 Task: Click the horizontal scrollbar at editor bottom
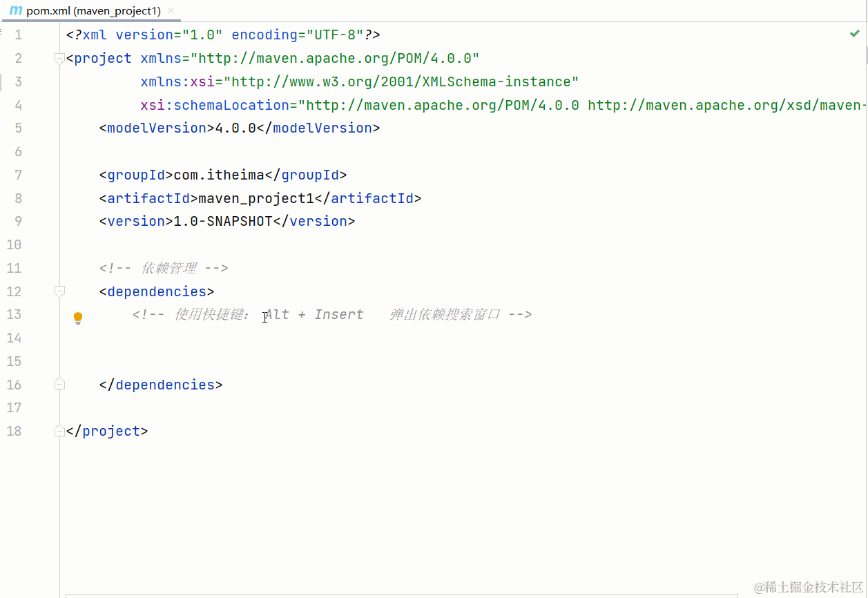pyautogui.click(x=401, y=595)
